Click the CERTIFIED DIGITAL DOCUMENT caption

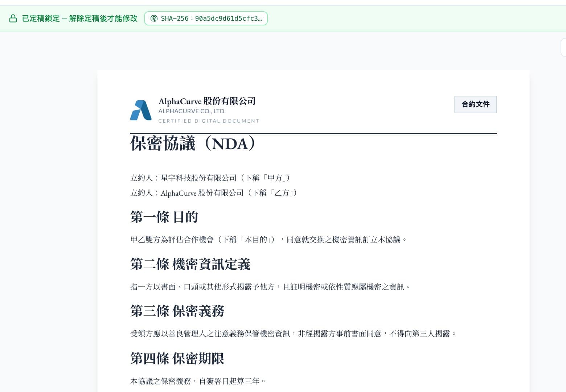(209, 121)
